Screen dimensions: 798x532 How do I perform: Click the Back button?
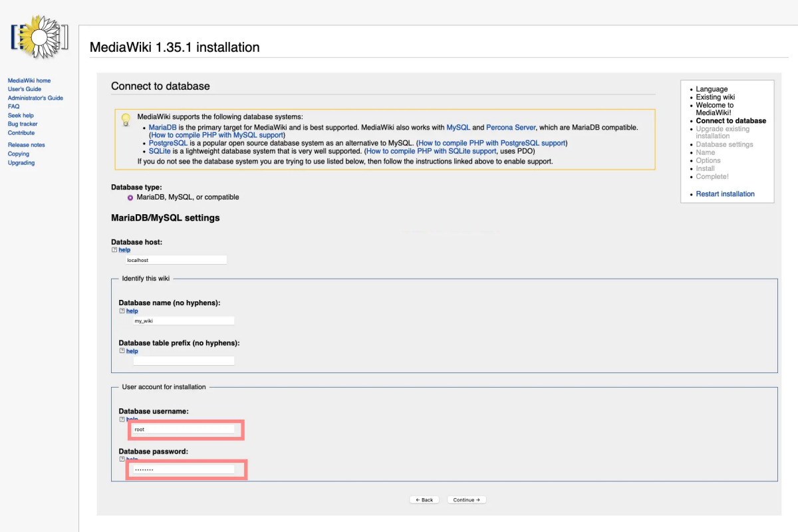[x=424, y=500]
